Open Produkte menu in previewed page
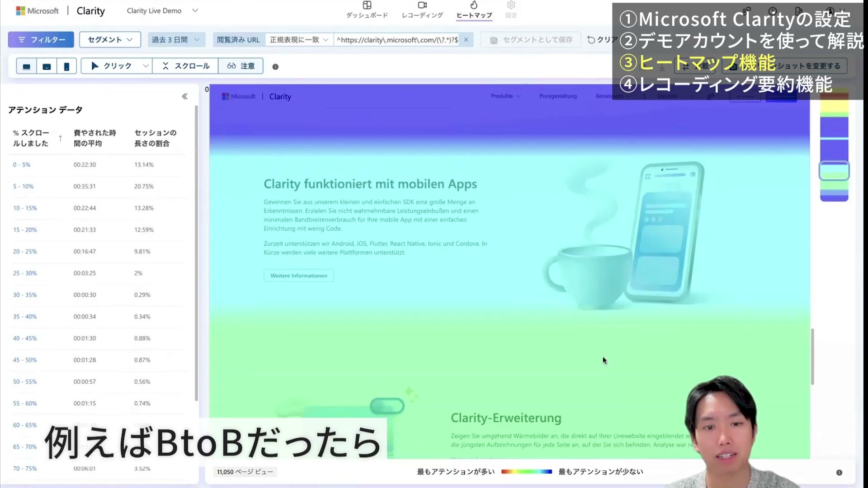This screenshot has height=488, width=868. tap(505, 96)
